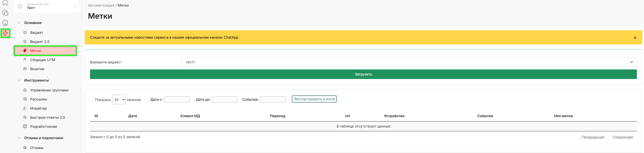Open Управление группами menu item
Screen dimensions: 644x153
pyautogui.click(x=49, y=90)
